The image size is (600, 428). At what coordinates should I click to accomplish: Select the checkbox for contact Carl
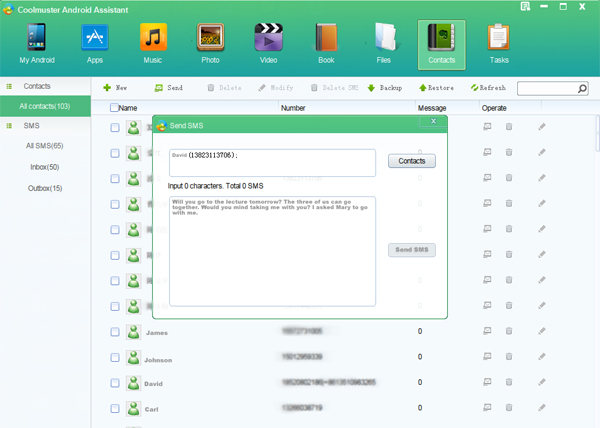pos(115,408)
